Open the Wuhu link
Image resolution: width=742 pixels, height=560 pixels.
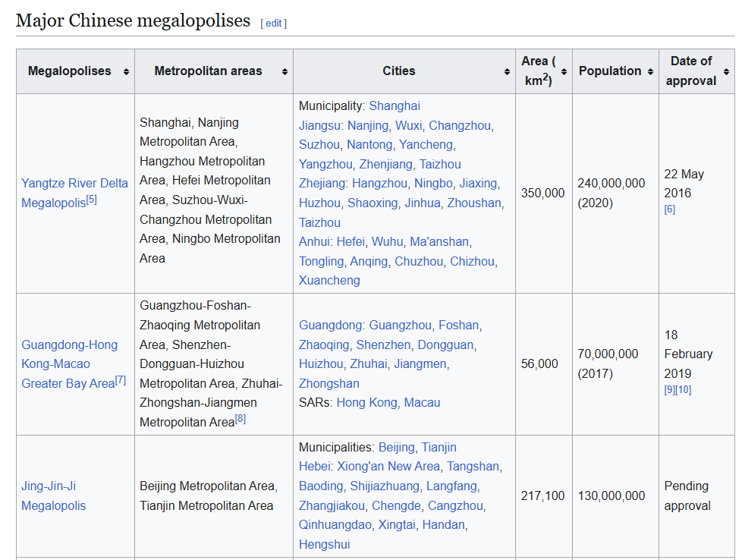point(387,242)
